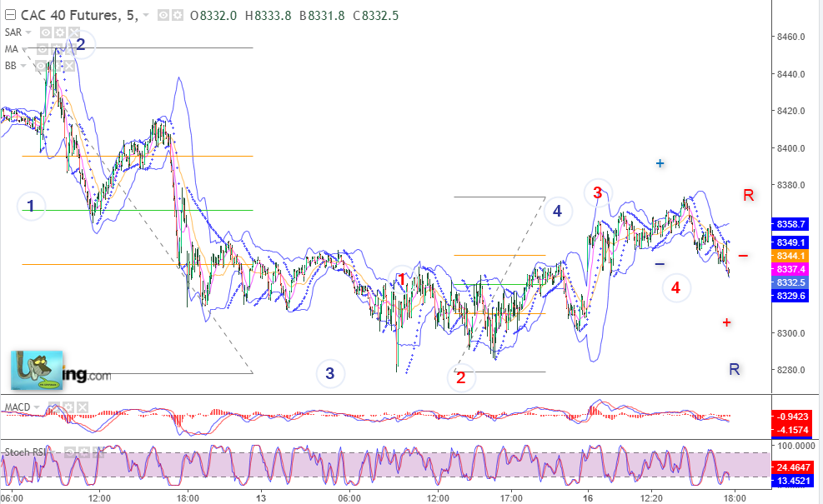
Task: Hide the BB indicator with eye icon
Action: pos(40,66)
